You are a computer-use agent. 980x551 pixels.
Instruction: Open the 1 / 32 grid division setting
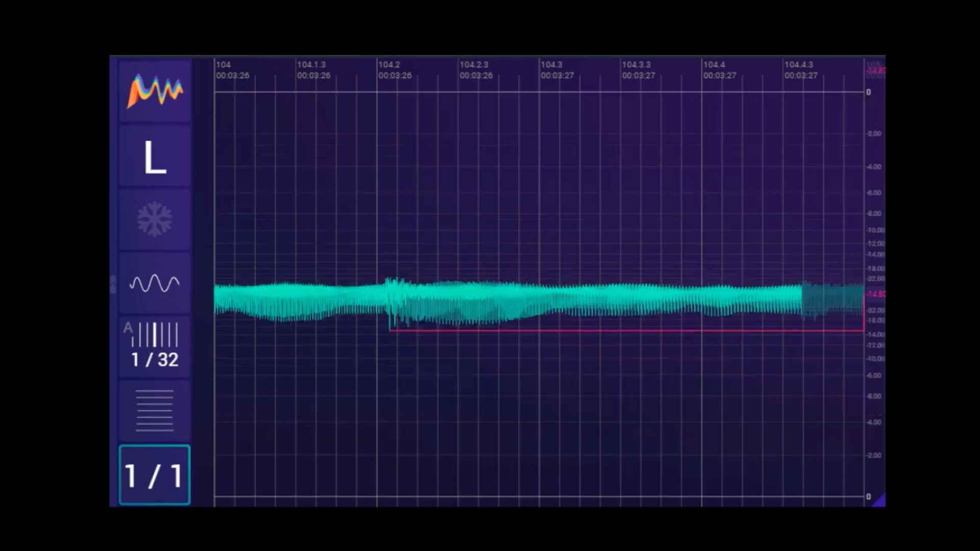click(x=155, y=346)
